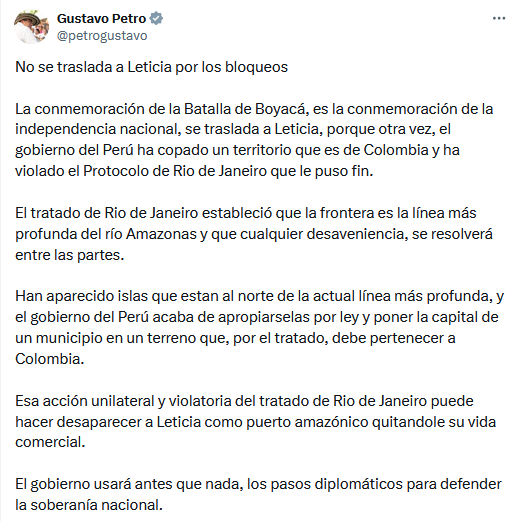Visit the @petrogustavo handle link

[x=102, y=36]
